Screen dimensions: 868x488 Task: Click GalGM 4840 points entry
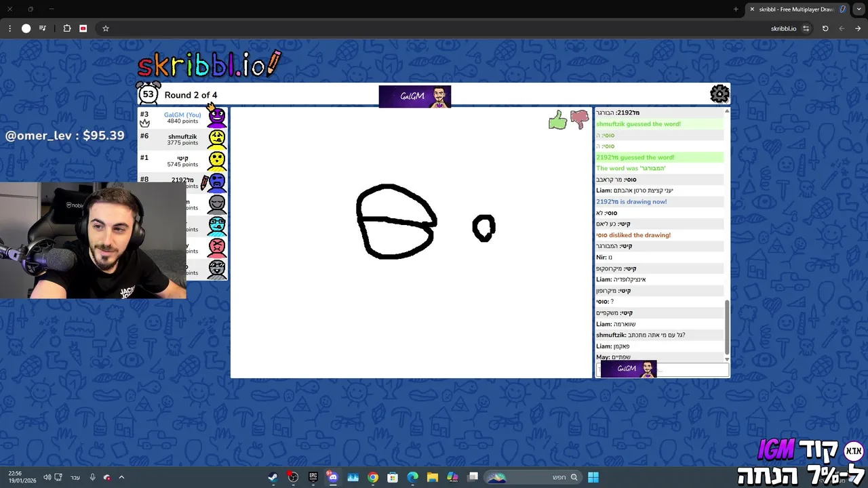(182, 117)
